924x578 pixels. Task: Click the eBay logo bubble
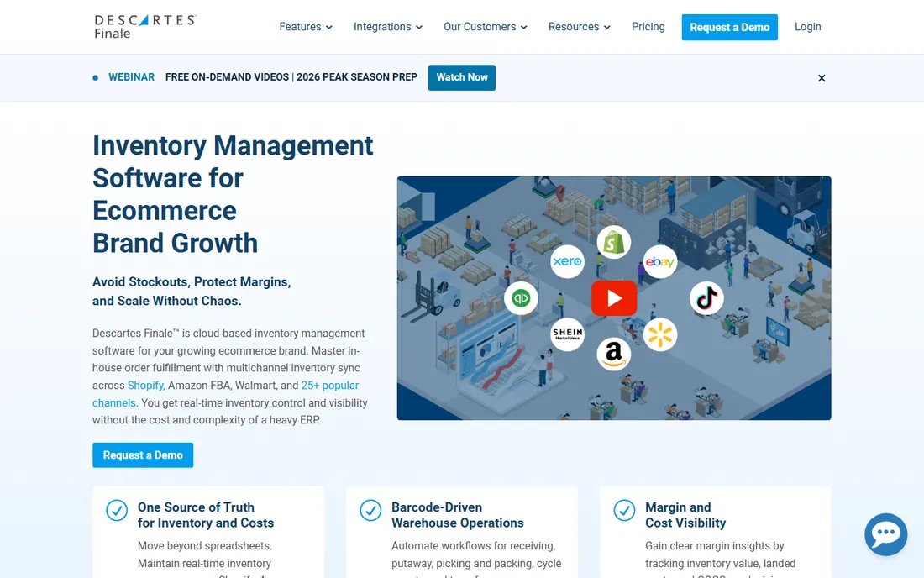coord(659,261)
